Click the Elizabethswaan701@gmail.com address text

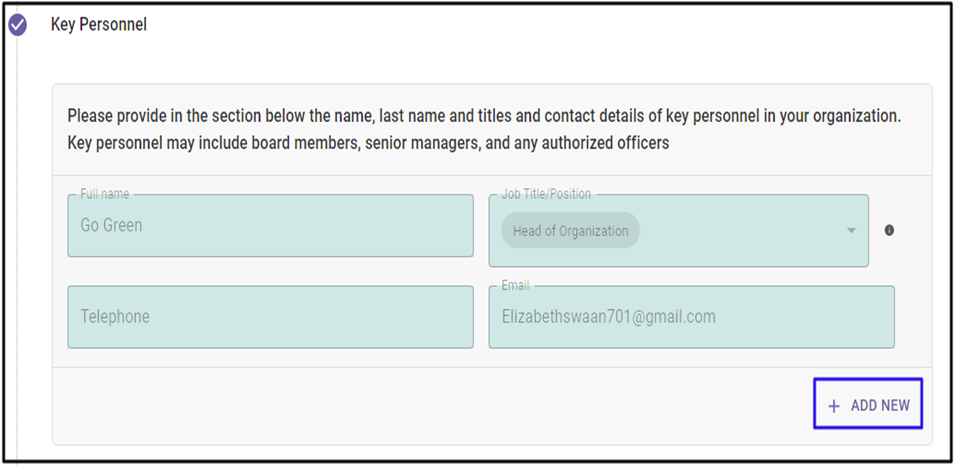[x=608, y=317]
